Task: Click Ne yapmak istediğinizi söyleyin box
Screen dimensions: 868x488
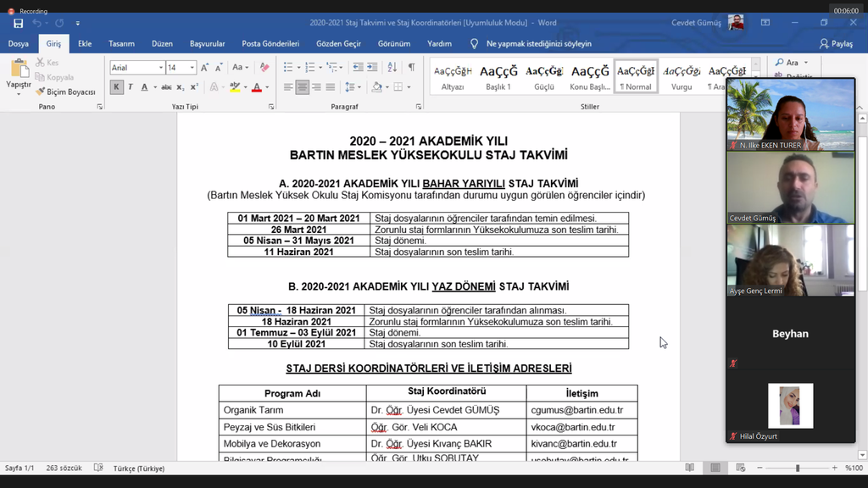Action: click(x=538, y=44)
